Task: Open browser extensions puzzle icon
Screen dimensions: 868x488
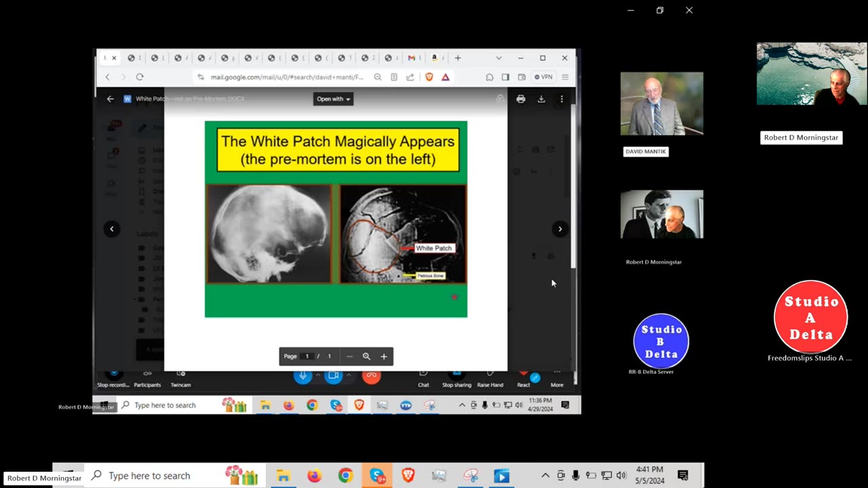Action: tap(490, 77)
